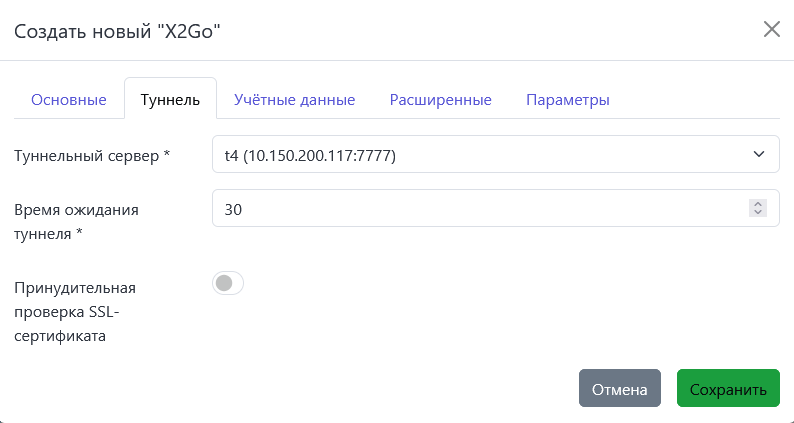Click the dialog title "Создать новый X2Go"
The width and height of the screenshot is (794, 423).
pos(116,31)
